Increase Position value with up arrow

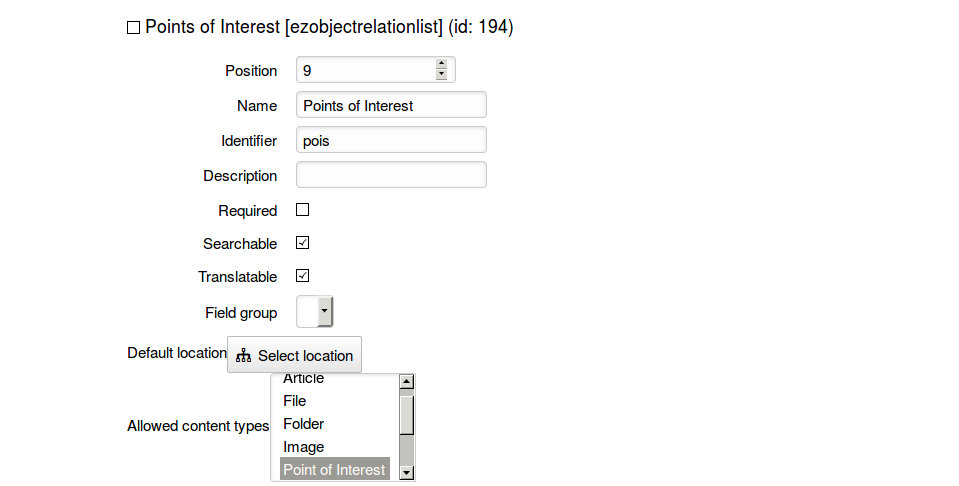tap(441, 64)
